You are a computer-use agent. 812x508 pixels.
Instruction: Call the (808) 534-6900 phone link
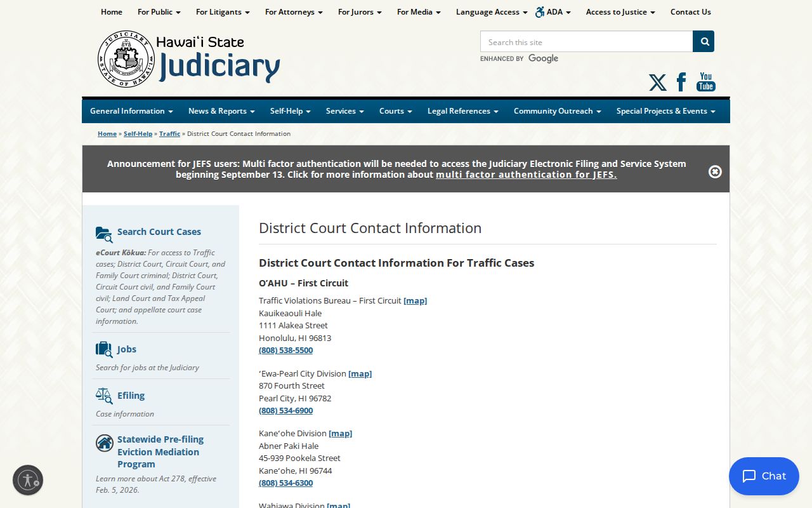[x=286, y=411]
